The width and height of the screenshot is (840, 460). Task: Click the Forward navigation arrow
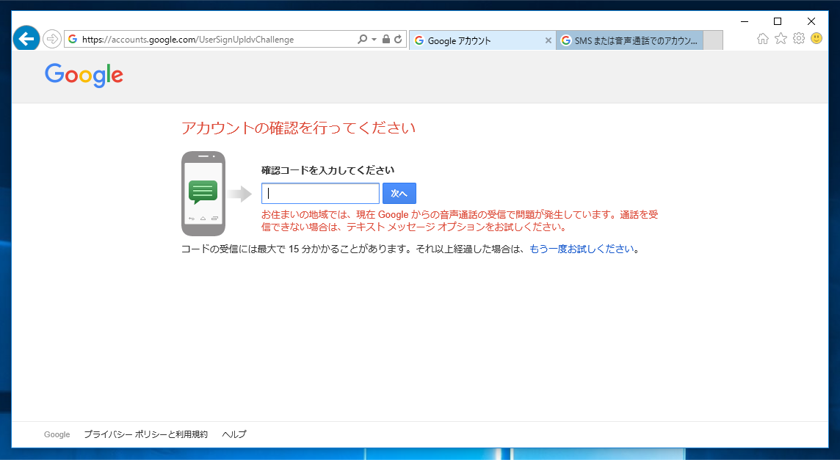coord(52,39)
